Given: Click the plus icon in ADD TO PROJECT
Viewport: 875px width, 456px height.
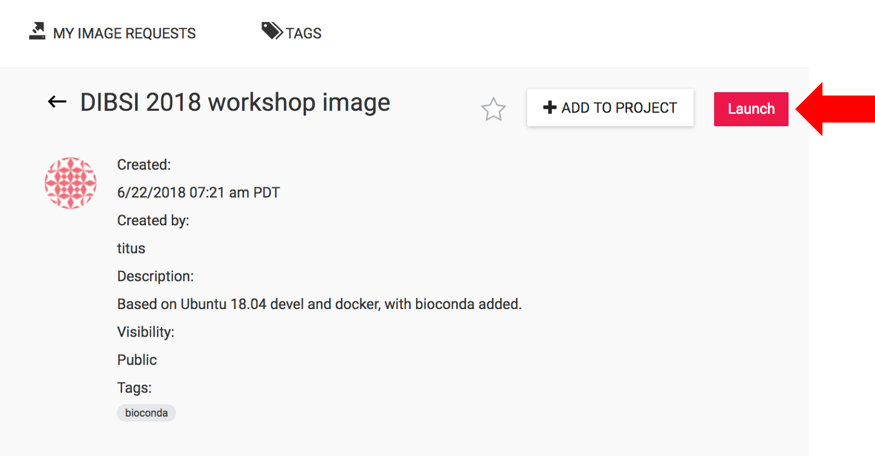Looking at the screenshot, I should (550, 108).
